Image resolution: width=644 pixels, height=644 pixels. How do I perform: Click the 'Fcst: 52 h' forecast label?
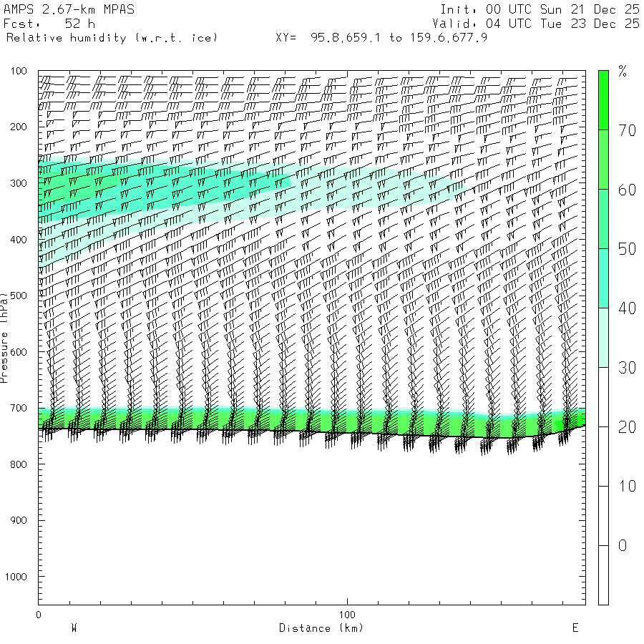pyautogui.click(x=49, y=24)
